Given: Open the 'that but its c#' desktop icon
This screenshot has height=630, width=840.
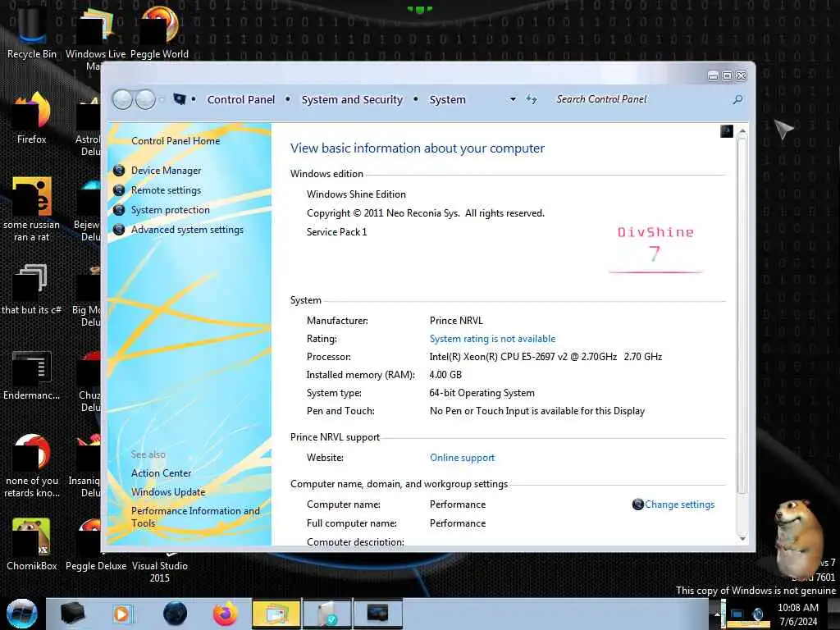Looking at the screenshot, I should pos(32,288).
